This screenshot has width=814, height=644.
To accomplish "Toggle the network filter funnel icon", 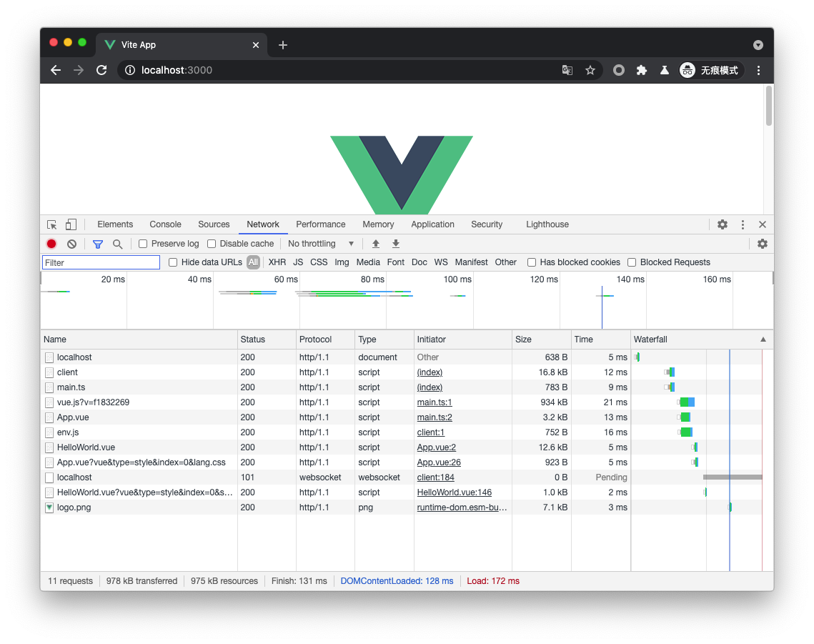I will pyautogui.click(x=98, y=244).
